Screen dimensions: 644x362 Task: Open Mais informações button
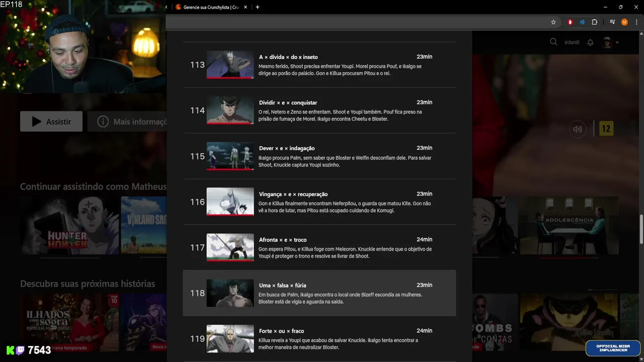(127, 122)
